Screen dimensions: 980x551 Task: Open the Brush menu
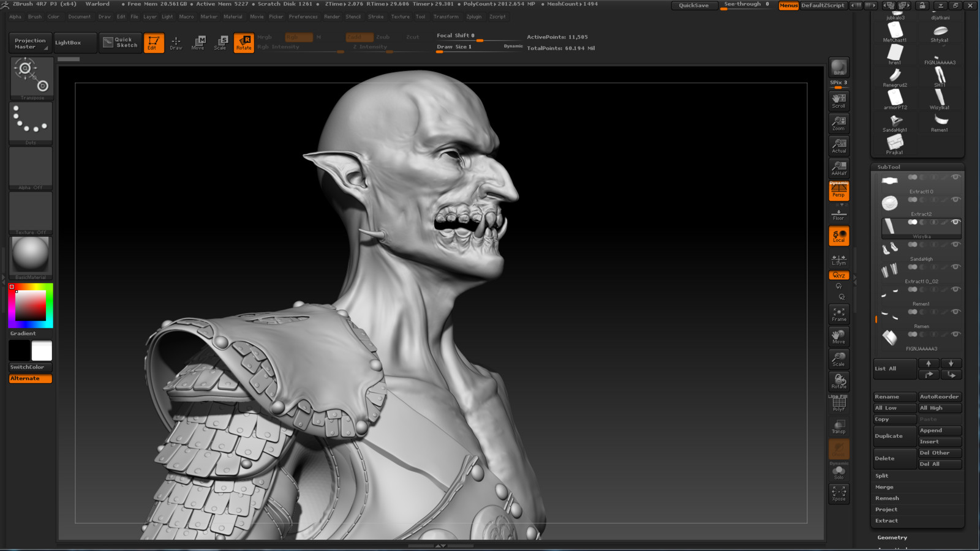click(x=35, y=17)
